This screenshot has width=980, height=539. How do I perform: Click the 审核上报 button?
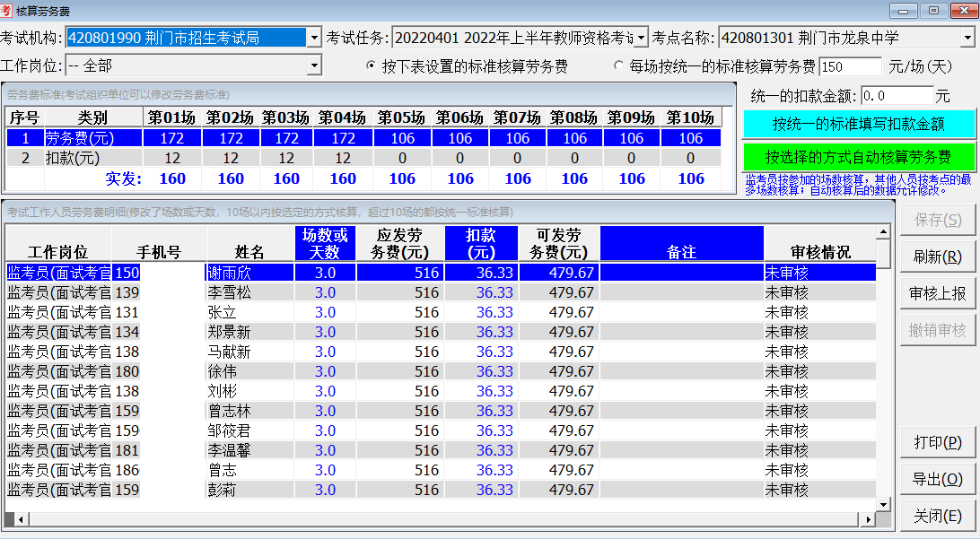938,293
